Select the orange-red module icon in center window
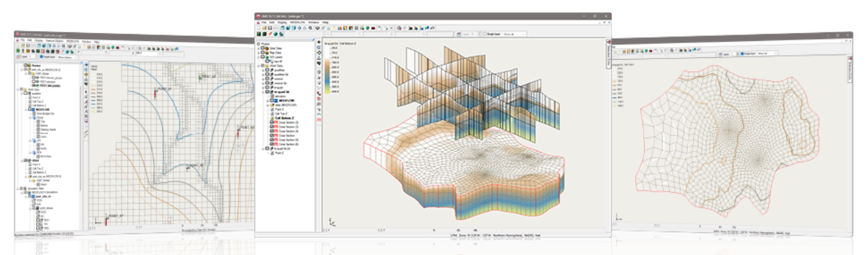Viewport: 868px width, 255px height. pyautogui.click(x=270, y=34)
